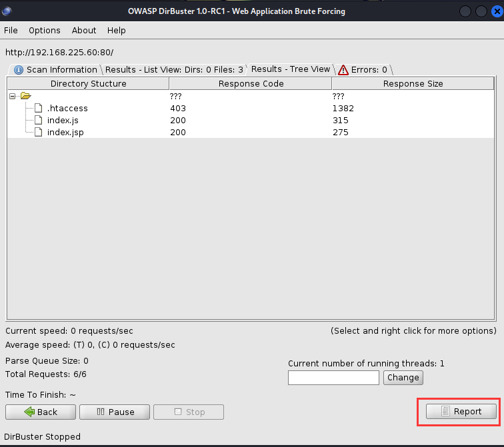
Task: Open the About menu
Action: tap(84, 31)
